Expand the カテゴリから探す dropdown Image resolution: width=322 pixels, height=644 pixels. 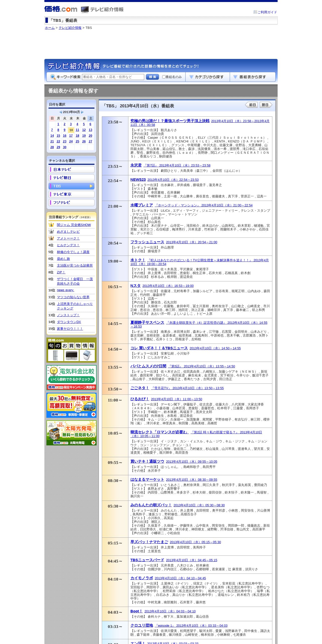click(x=207, y=77)
